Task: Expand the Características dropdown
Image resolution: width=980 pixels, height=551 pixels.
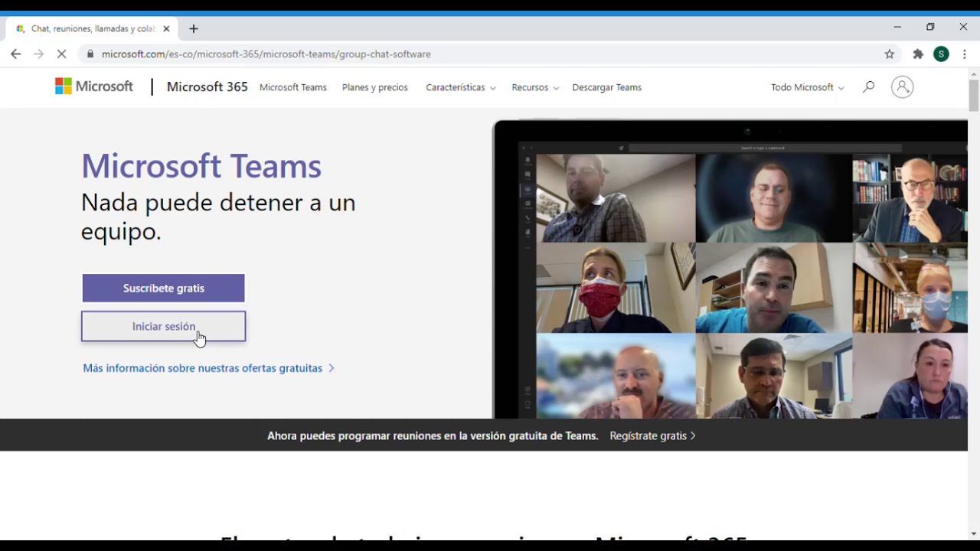Action: tap(461, 87)
